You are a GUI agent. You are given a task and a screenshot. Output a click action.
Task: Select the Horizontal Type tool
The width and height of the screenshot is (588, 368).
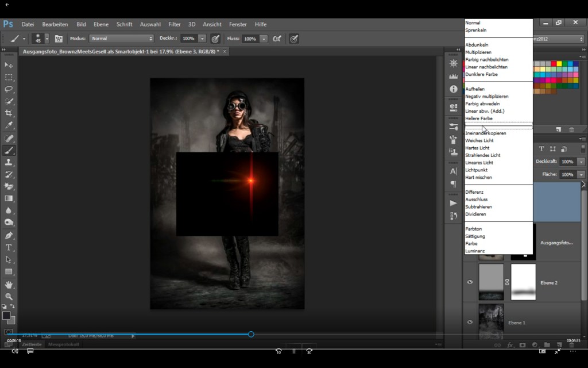tap(9, 247)
